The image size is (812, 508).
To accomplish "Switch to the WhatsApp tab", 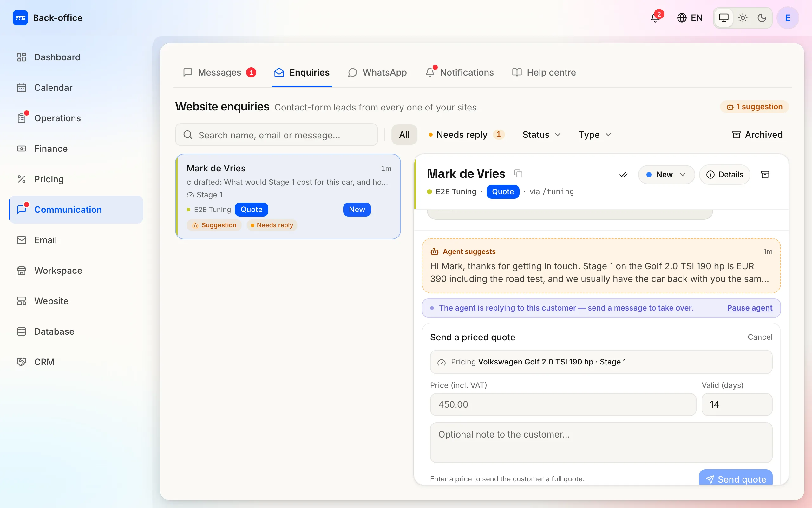I will (377, 72).
